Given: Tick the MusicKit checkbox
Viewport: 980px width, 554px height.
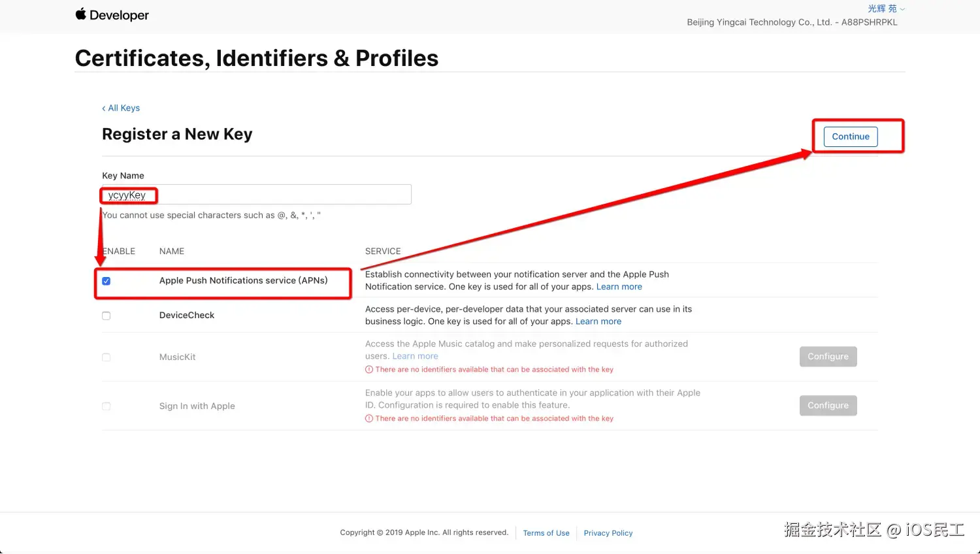Looking at the screenshot, I should tap(106, 357).
